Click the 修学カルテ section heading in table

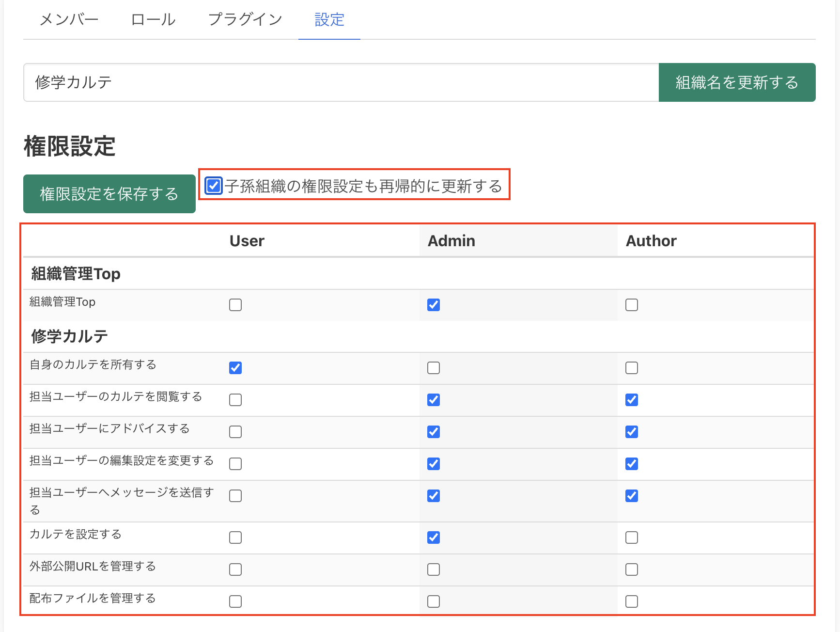click(70, 336)
